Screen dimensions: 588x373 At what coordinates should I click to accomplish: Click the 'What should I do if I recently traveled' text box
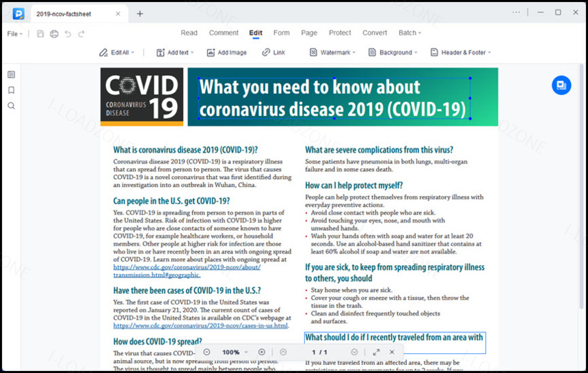click(x=395, y=342)
